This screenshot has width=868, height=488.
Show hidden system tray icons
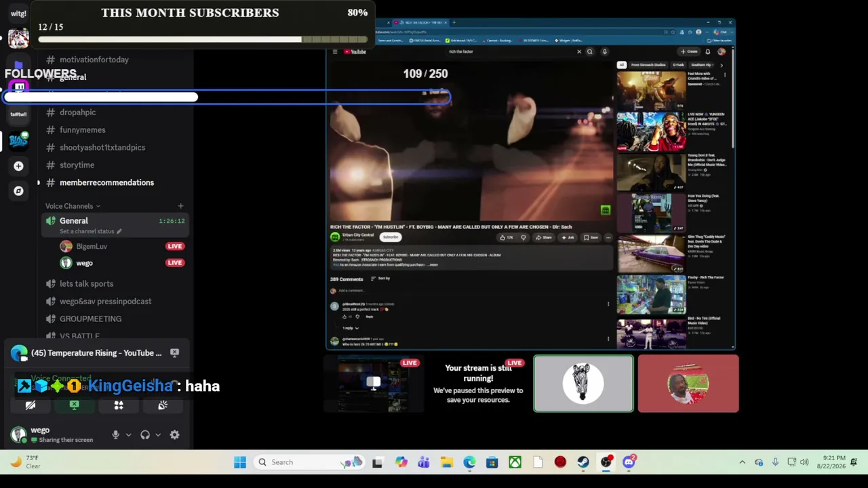click(742, 462)
